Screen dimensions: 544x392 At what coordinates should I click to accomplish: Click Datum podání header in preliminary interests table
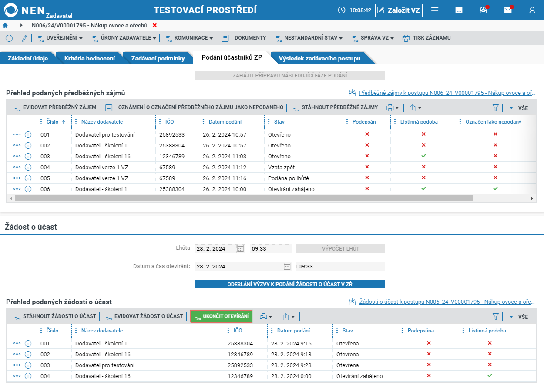[x=225, y=122]
